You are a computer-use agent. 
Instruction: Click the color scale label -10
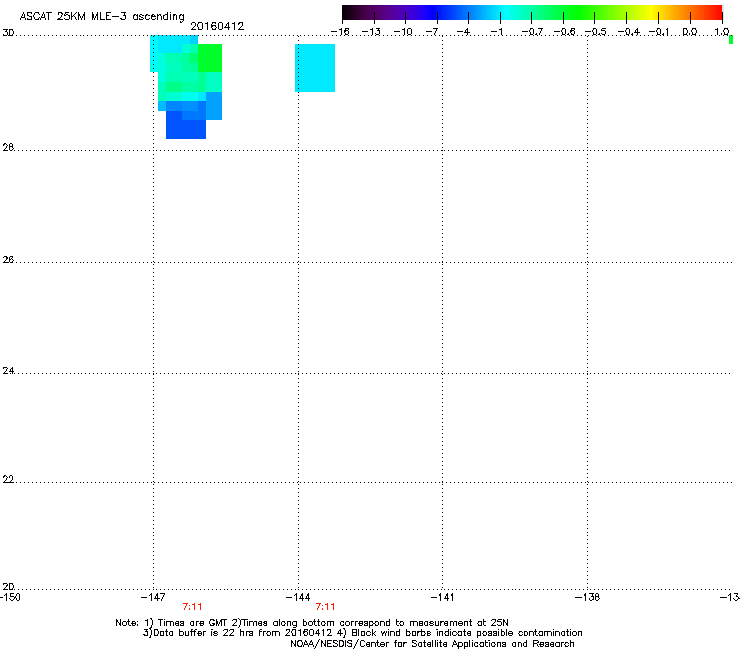pos(403,32)
